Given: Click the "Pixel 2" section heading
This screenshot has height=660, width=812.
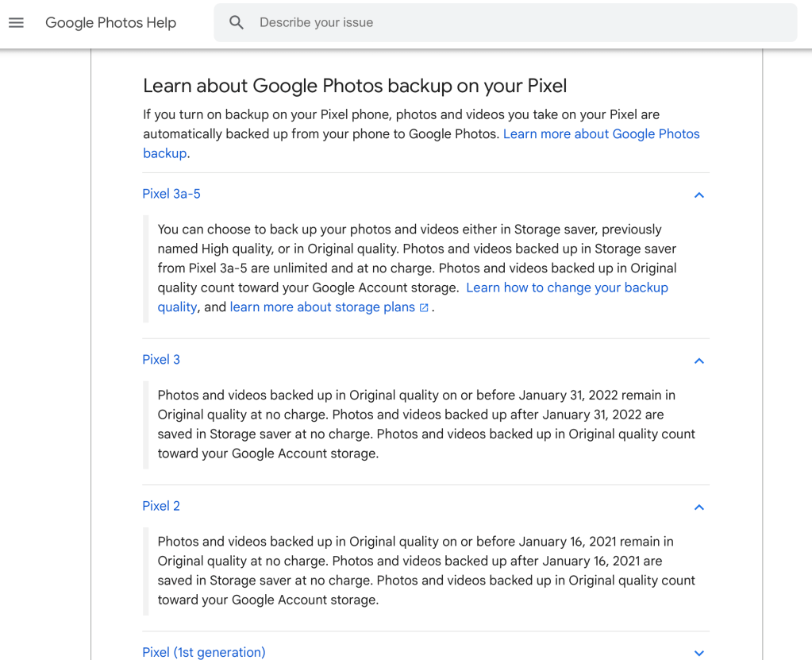Looking at the screenshot, I should (x=161, y=506).
